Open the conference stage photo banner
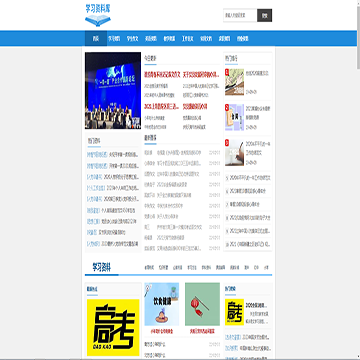Image resolution: width=360 pixels, height=360 pixels. point(113,91)
